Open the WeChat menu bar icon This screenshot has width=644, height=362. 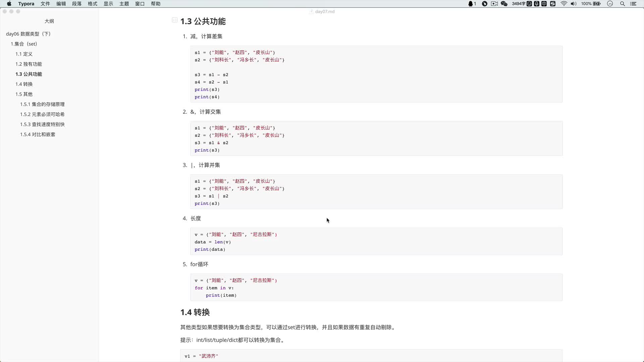click(x=504, y=4)
